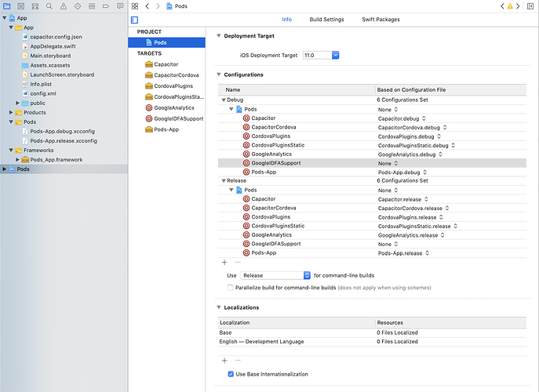Select the Pods-App target
Viewport: 539px width, 392px height.
click(162, 129)
